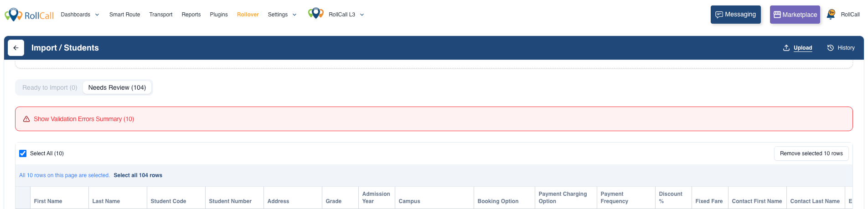This screenshot has height=209, width=868.
Task: Click the back arrow button
Action: (x=16, y=48)
